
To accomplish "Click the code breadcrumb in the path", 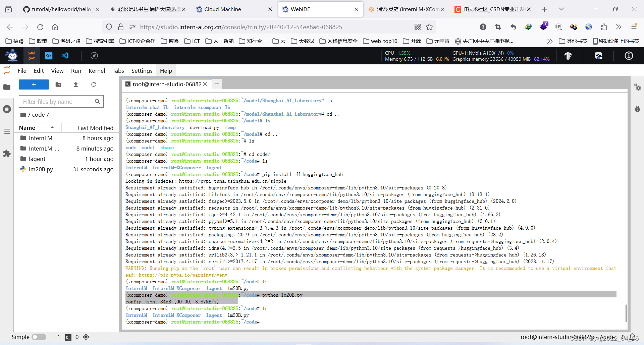I will pyautogui.click(x=39, y=115).
